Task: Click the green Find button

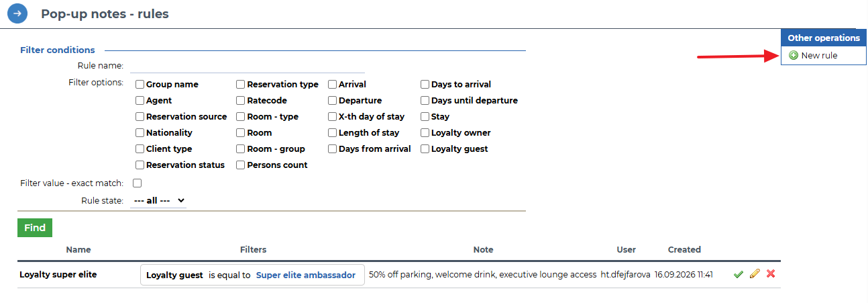Action: point(35,228)
